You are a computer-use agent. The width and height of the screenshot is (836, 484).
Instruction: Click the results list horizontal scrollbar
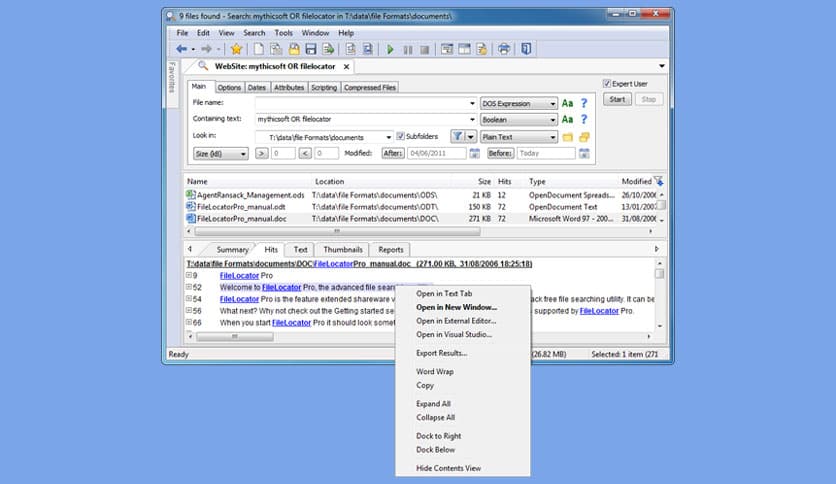(x=337, y=231)
